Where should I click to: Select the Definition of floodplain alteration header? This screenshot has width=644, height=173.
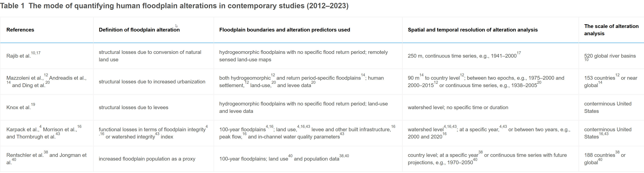click(x=139, y=30)
